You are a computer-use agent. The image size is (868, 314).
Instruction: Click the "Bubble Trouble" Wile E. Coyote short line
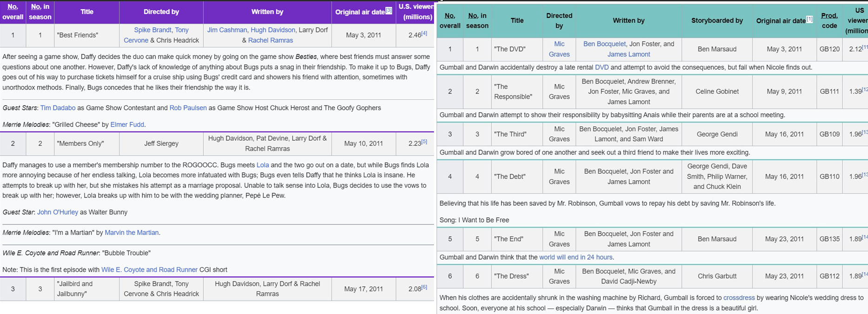tap(76, 253)
